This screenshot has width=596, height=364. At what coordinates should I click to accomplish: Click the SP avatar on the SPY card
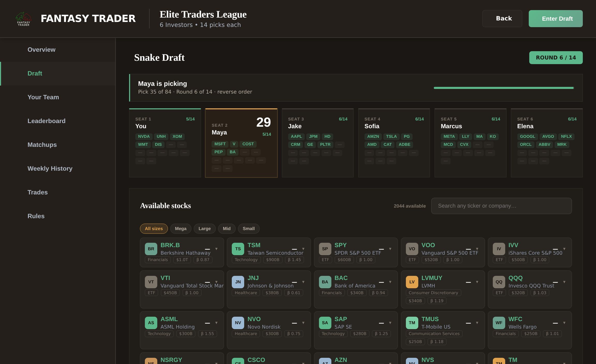pos(325,249)
